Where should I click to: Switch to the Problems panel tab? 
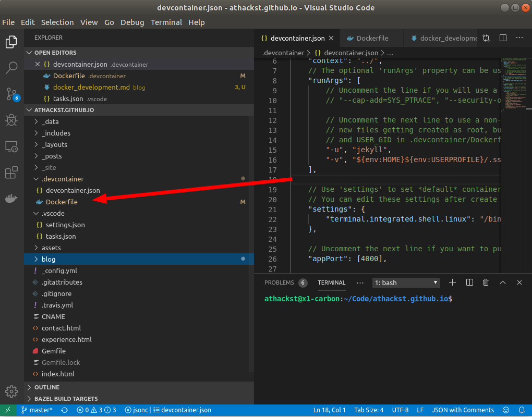(286, 283)
